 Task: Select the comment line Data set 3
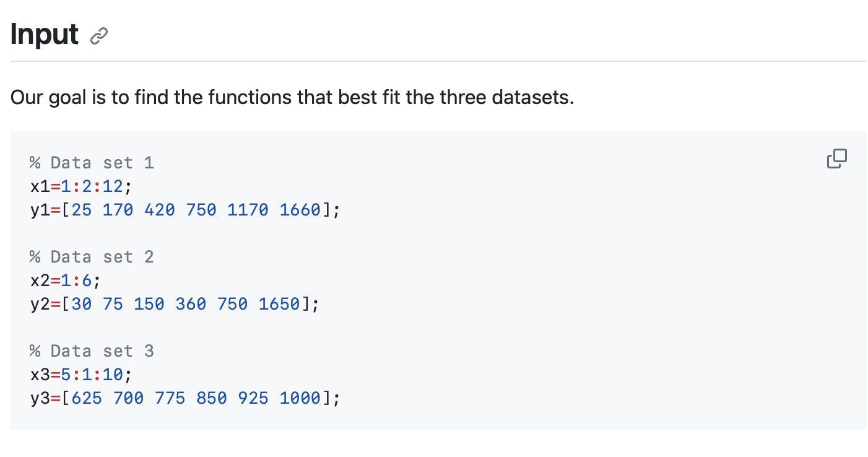(x=92, y=350)
